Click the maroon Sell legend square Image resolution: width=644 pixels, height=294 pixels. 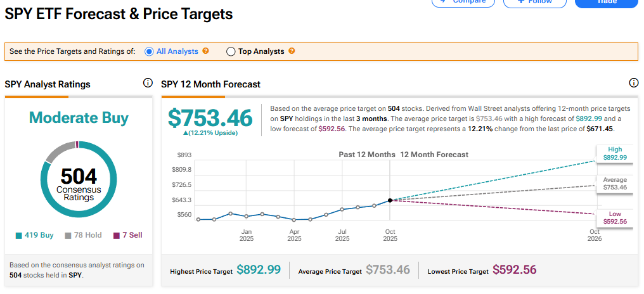tap(116, 236)
